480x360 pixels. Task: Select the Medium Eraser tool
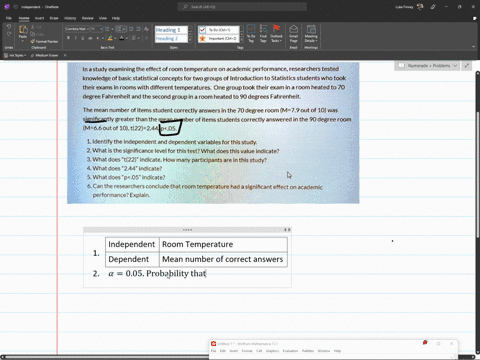click(45, 55)
